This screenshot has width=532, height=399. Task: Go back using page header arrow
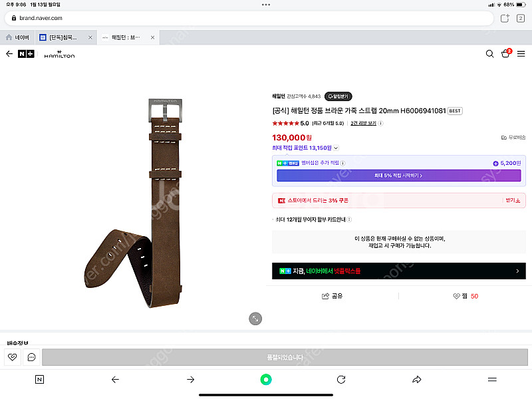[9, 54]
